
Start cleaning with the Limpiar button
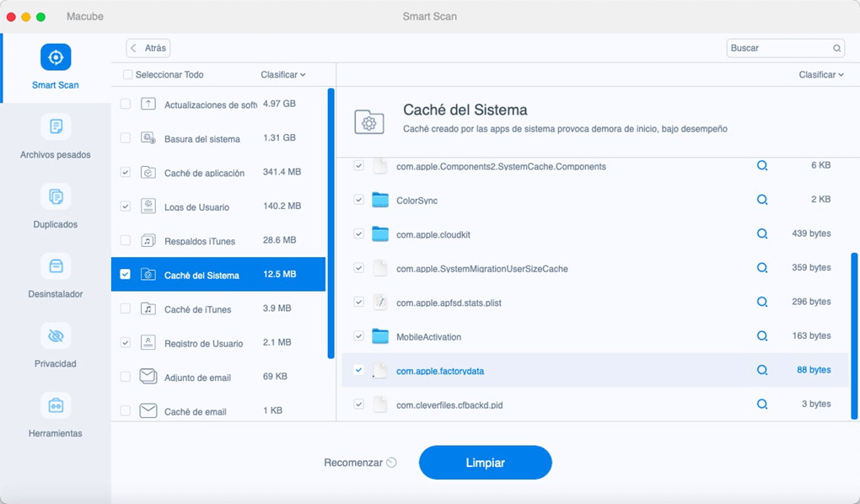point(486,463)
